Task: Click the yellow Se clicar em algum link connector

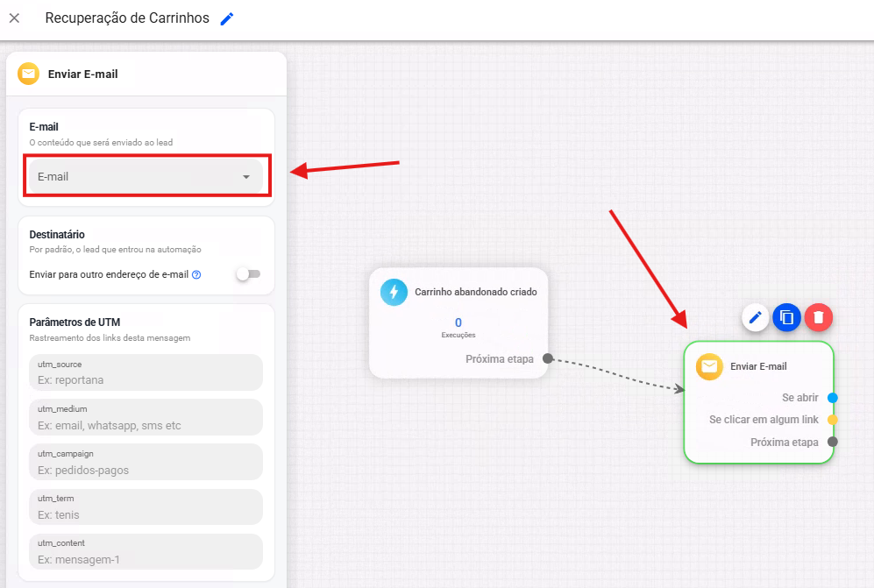Action: pos(833,420)
